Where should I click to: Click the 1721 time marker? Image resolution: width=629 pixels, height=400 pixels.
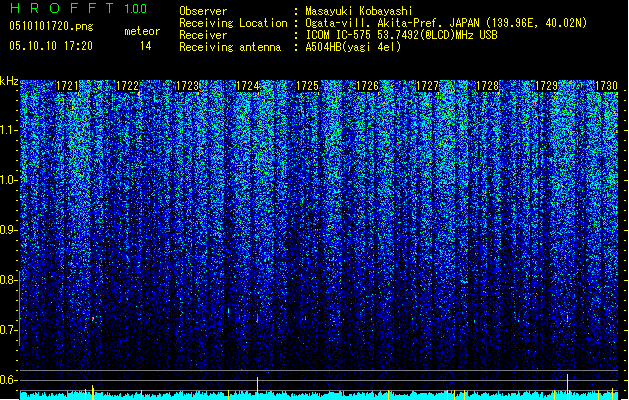pos(67,86)
